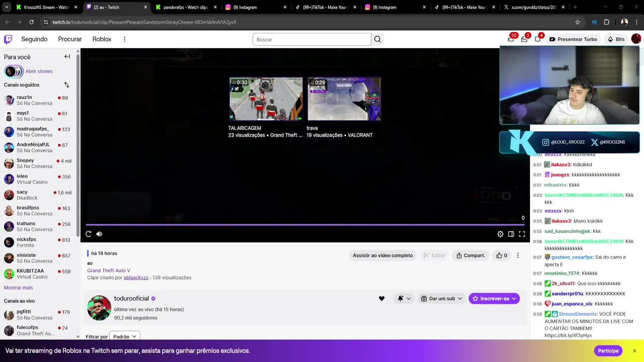Open TALARICAGEM recommended clip thumbnail
The height and width of the screenshot is (362, 644).
[x=266, y=99]
